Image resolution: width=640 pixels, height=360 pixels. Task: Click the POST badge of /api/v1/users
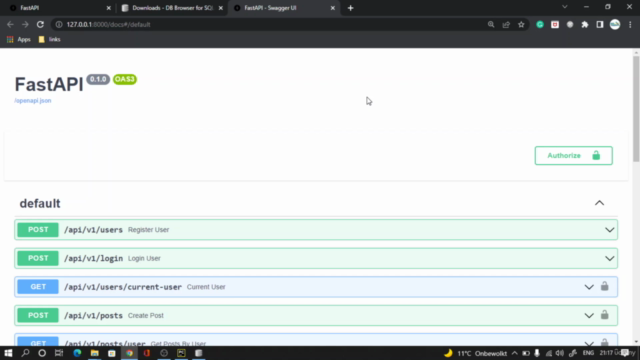[x=38, y=230]
